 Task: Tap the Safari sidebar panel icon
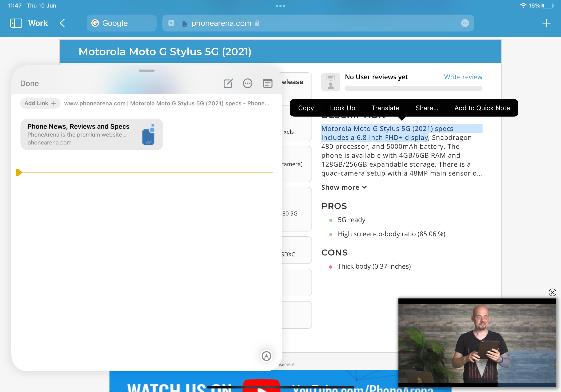click(16, 23)
